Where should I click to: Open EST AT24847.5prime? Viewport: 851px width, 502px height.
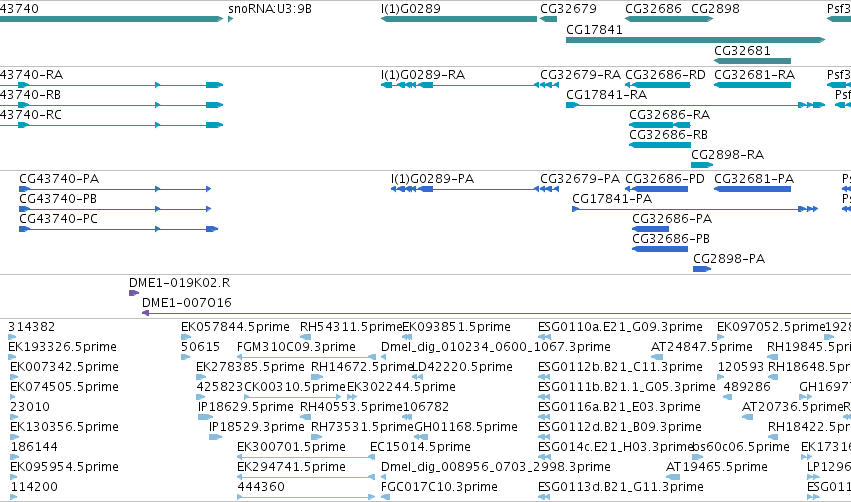(x=657, y=357)
